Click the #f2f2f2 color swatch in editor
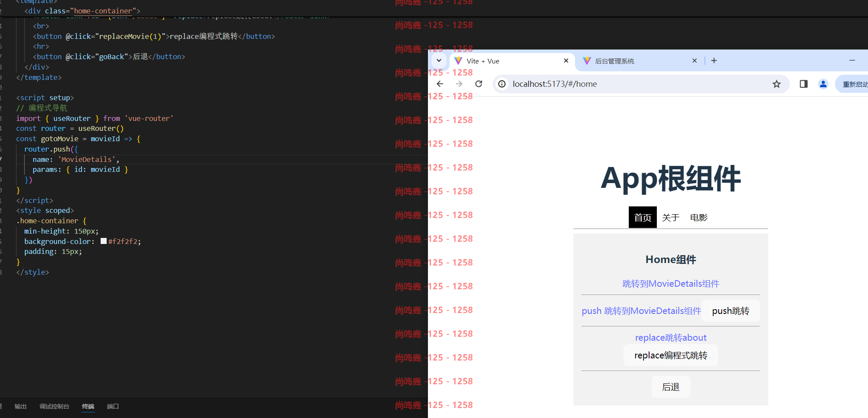The width and height of the screenshot is (868, 418). tap(104, 241)
